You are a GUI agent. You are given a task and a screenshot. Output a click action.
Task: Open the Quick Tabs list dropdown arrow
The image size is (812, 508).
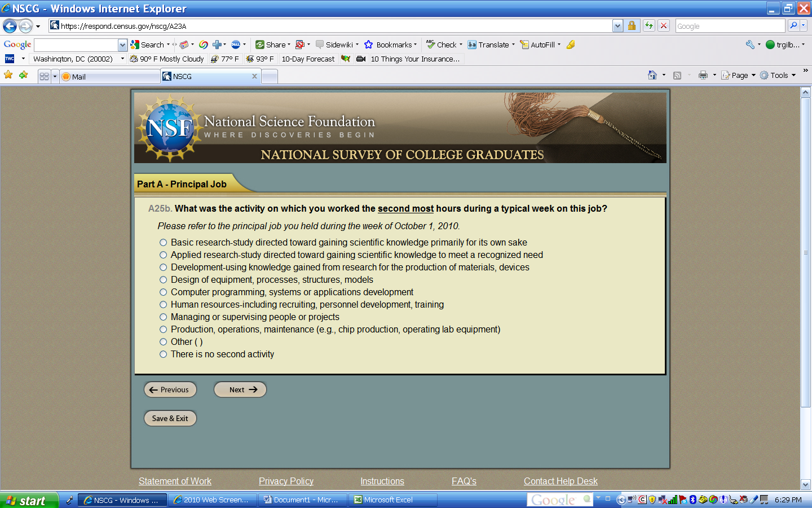55,76
